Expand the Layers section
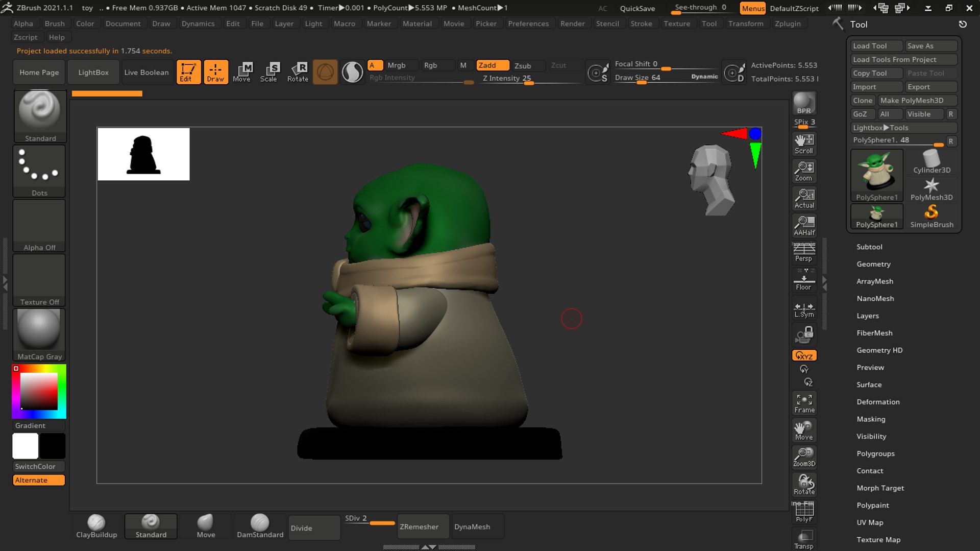 868,316
